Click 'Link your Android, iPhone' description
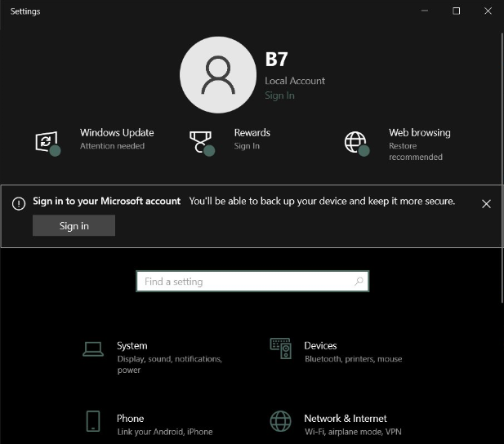This screenshot has height=444, width=504. point(165,432)
